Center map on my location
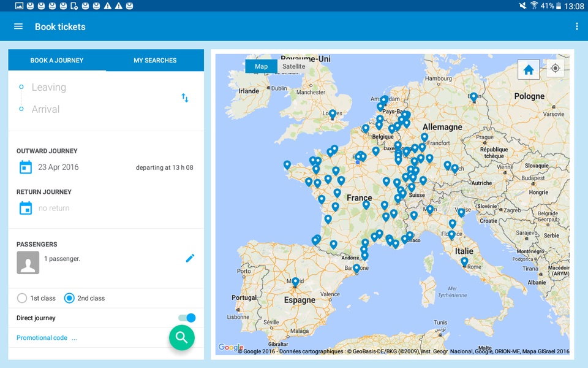588x368 pixels. click(556, 68)
